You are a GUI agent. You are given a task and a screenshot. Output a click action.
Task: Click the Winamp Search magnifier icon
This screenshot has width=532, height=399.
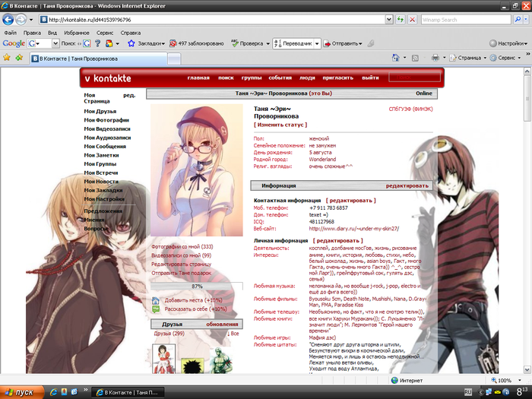coord(518,20)
